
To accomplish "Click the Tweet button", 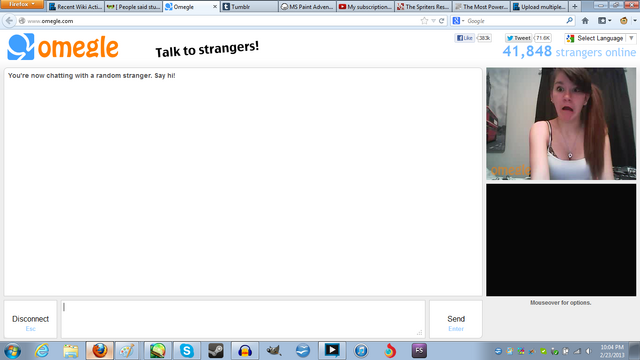I will pos(518,38).
